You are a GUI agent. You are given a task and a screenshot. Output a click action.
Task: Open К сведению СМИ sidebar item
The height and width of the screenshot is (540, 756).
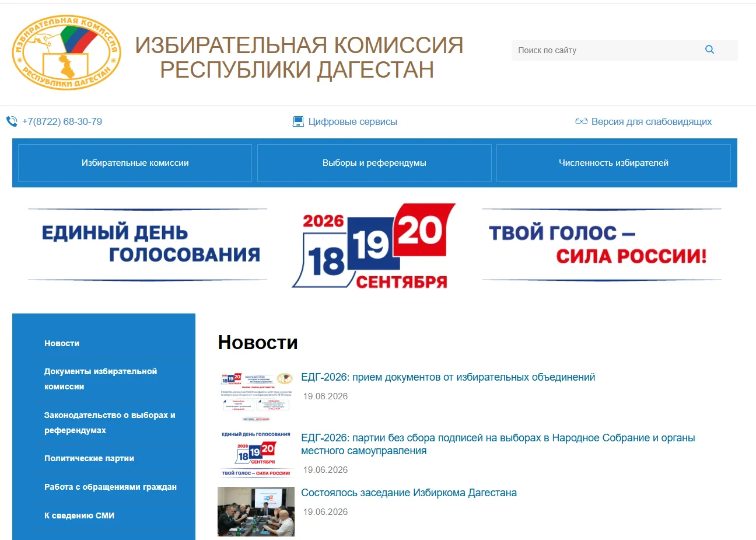click(79, 515)
